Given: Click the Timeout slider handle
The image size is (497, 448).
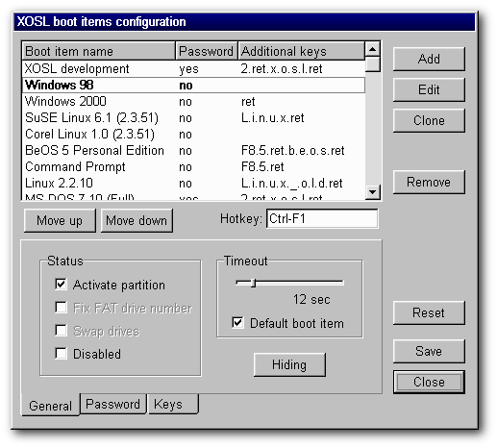Looking at the screenshot, I should 253,283.
